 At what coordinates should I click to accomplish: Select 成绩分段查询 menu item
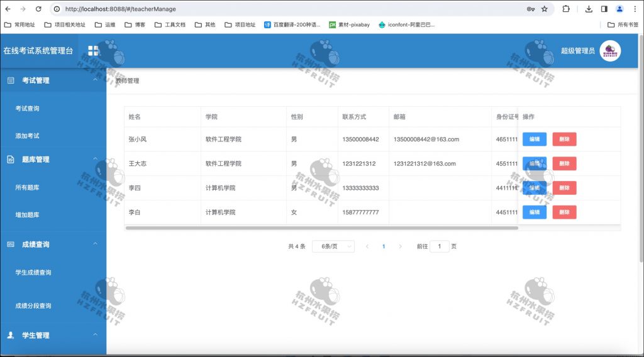[x=33, y=305]
